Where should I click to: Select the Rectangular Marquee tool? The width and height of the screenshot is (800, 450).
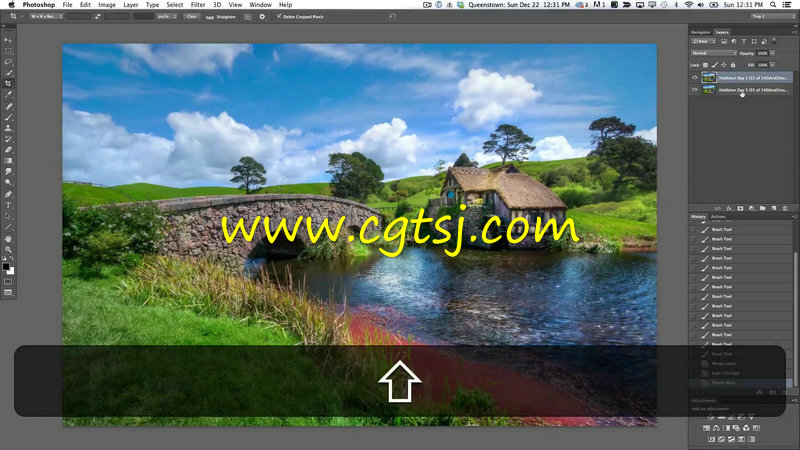pyautogui.click(x=8, y=51)
